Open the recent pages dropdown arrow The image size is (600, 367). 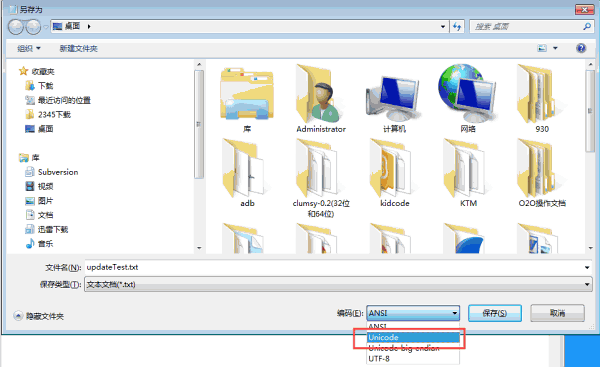(46, 27)
